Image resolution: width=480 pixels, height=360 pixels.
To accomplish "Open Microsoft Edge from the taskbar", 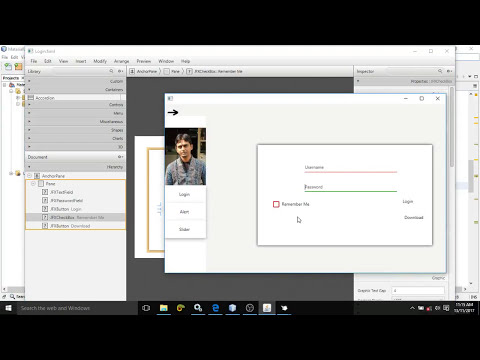I will click(x=215, y=308).
